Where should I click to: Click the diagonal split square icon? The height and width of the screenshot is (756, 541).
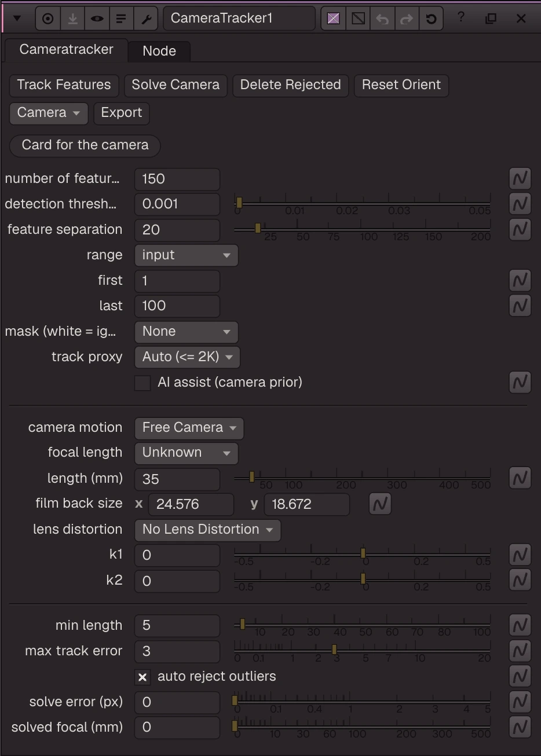358,19
